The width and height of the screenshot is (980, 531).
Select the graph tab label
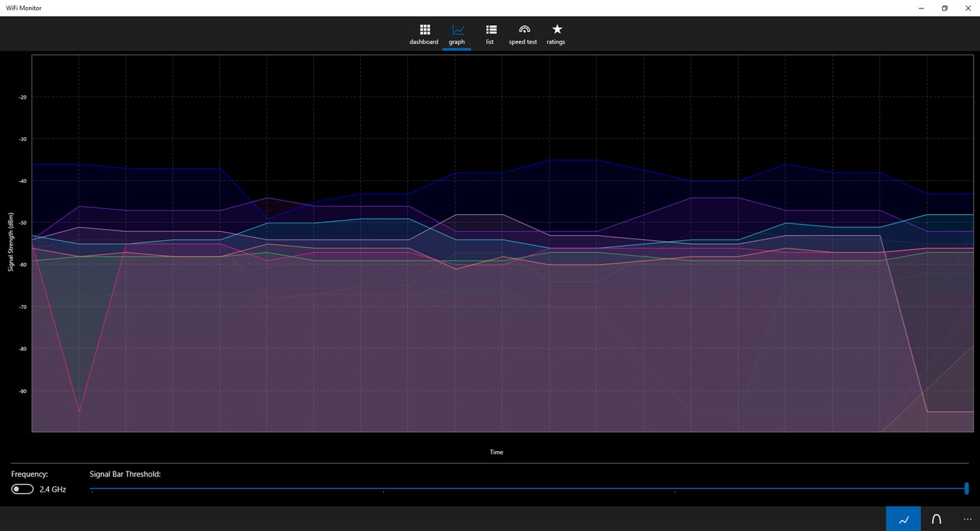tap(457, 42)
